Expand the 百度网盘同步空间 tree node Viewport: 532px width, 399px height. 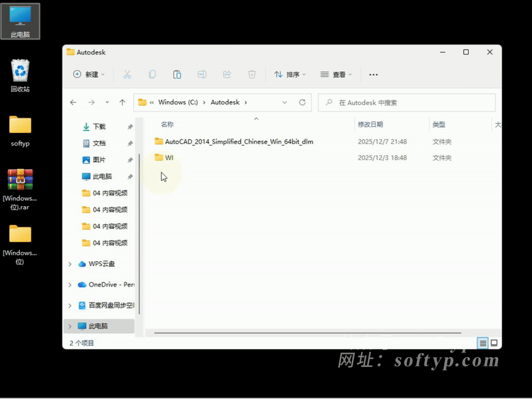click(70, 305)
